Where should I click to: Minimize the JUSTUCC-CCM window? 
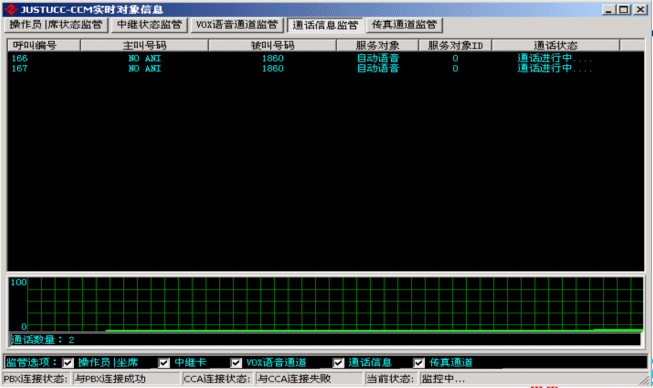coord(609,10)
